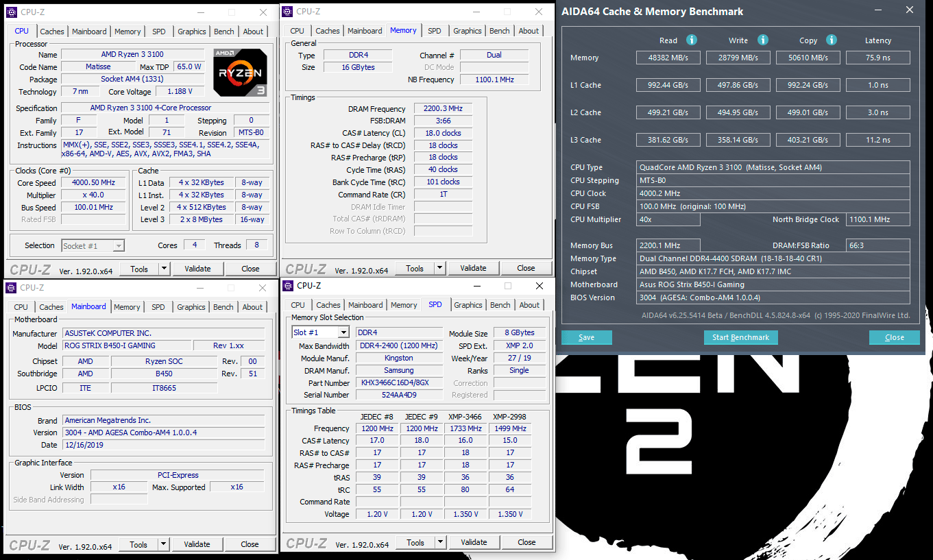
Task: Click the Write info icon in AIDA64
Action: pos(763,40)
